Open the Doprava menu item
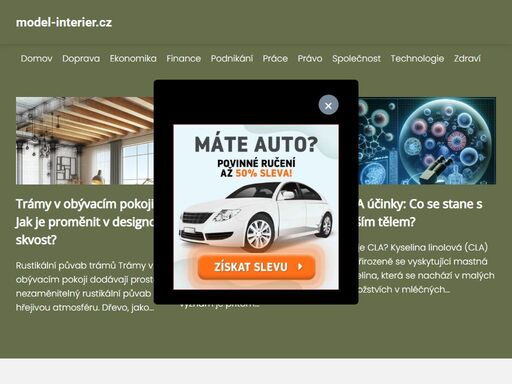 81,59
